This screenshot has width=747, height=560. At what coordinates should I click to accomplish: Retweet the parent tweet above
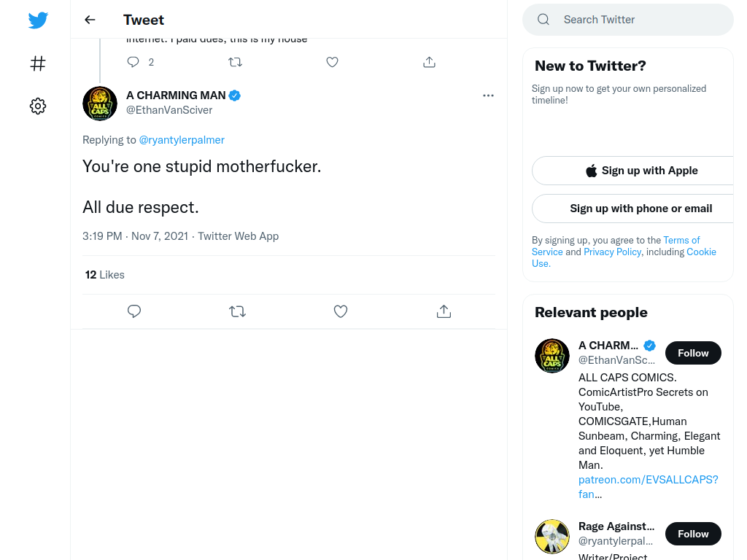pos(236,62)
